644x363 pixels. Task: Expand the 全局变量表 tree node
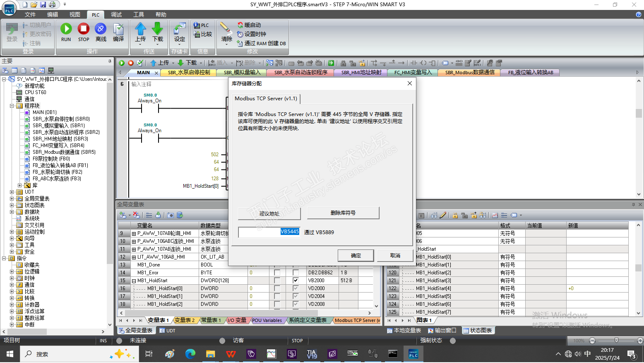click(x=12, y=198)
